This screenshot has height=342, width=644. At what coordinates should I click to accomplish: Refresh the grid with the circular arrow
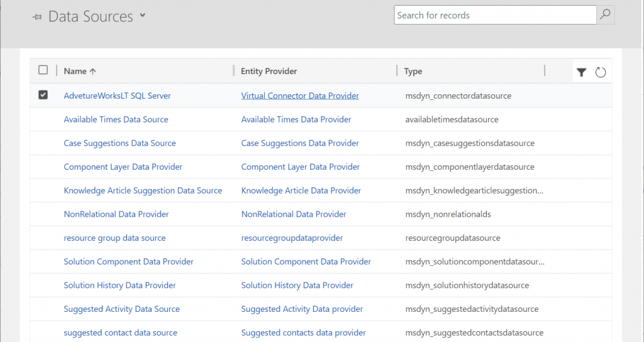coord(601,73)
